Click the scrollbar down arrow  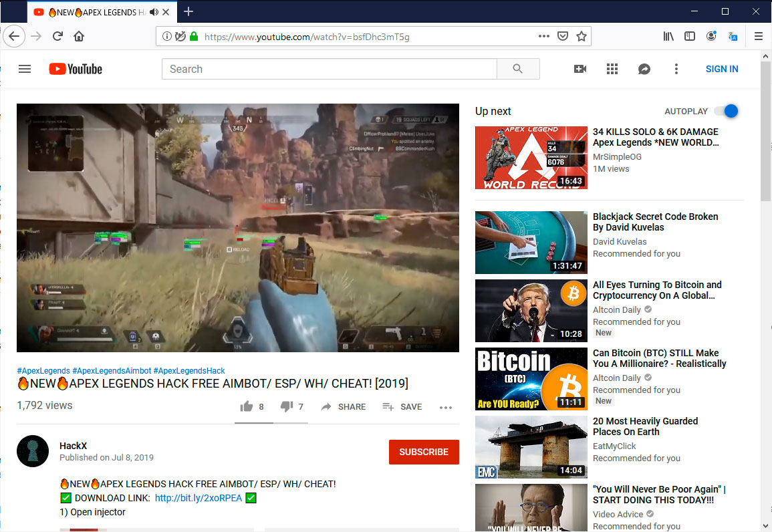(x=765, y=525)
